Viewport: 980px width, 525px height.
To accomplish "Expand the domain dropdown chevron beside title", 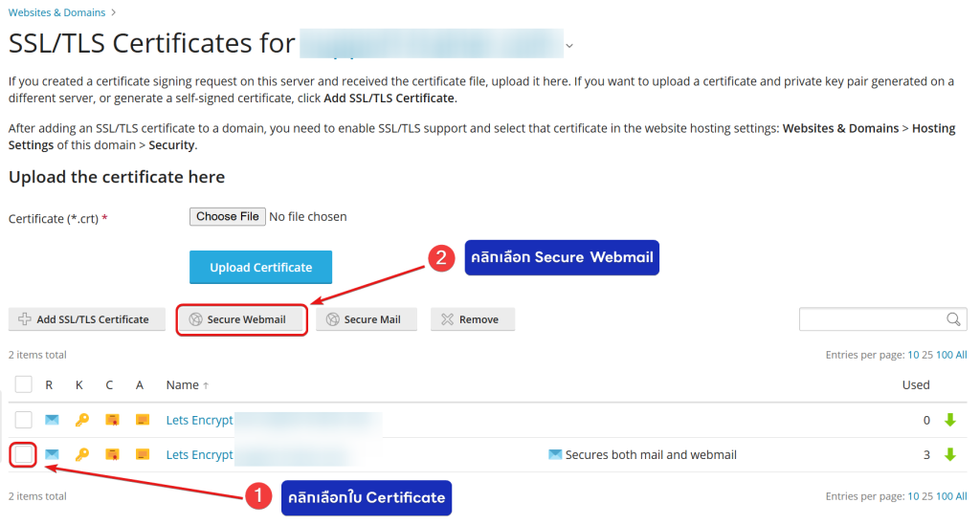I will 569,45.
